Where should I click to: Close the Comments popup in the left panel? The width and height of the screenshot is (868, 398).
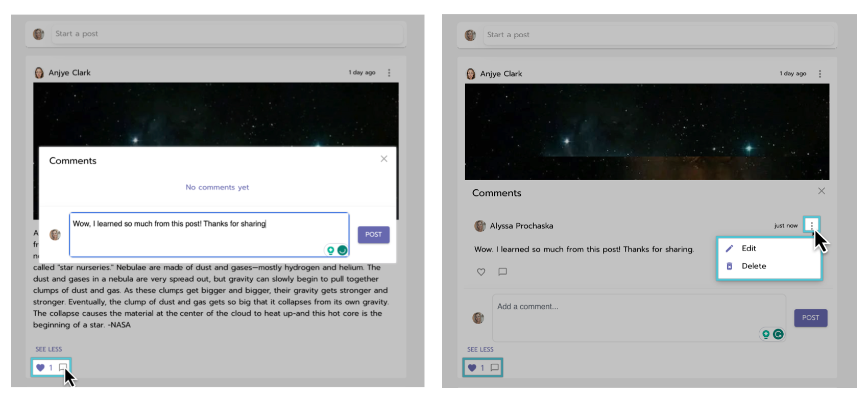coord(384,159)
